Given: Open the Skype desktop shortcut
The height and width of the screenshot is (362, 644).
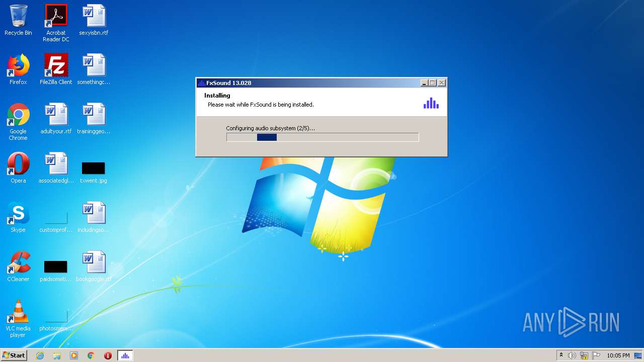Looking at the screenshot, I should [x=18, y=217].
